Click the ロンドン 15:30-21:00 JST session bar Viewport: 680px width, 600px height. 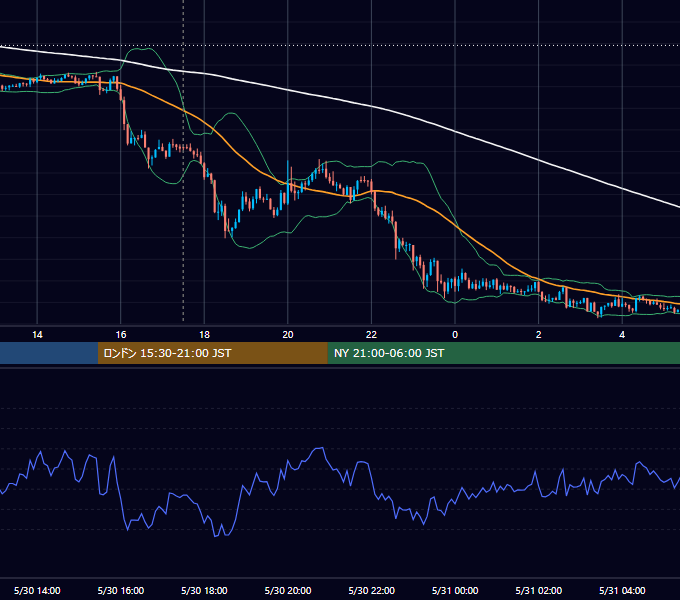tap(212, 353)
